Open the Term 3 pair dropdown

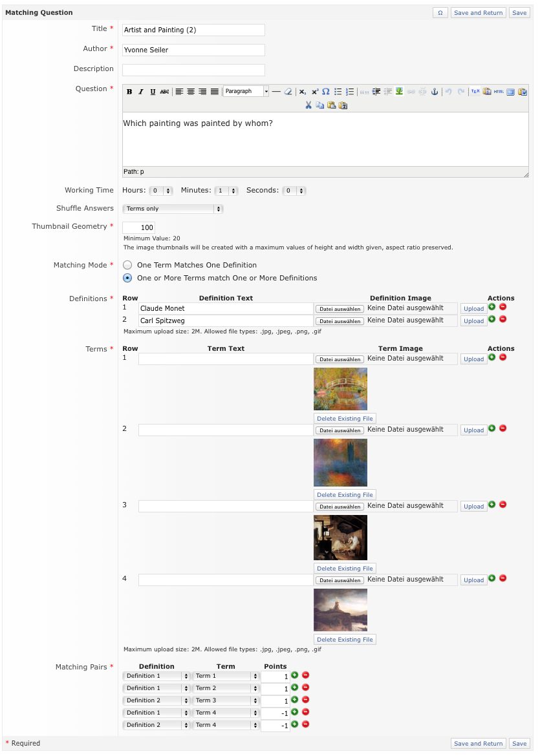tap(226, 700)
